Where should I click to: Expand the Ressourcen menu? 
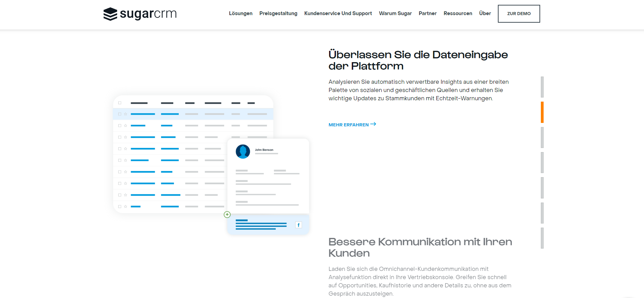click(458, 13)
